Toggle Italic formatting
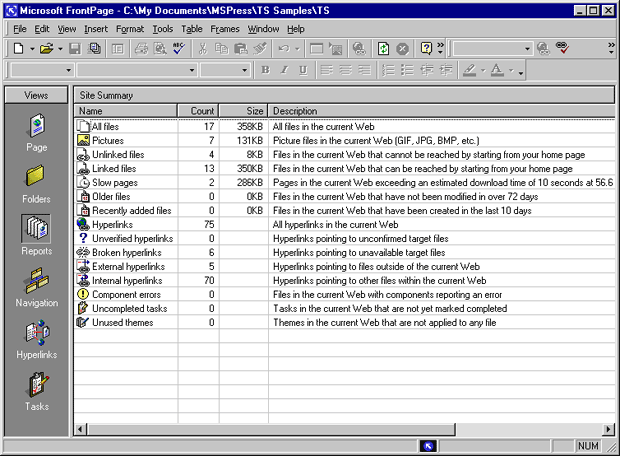Viewport: 620px width, 456px height. pyautogui.click(x=284, y=70)
